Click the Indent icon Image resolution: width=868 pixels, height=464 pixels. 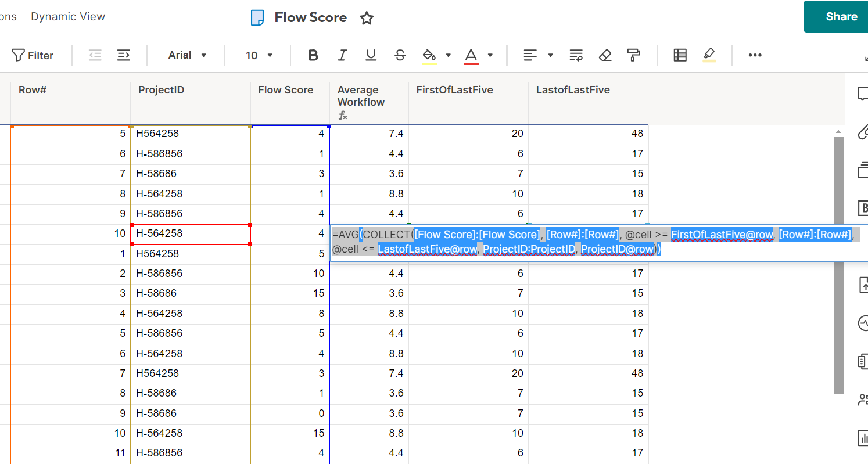[123, 55]
